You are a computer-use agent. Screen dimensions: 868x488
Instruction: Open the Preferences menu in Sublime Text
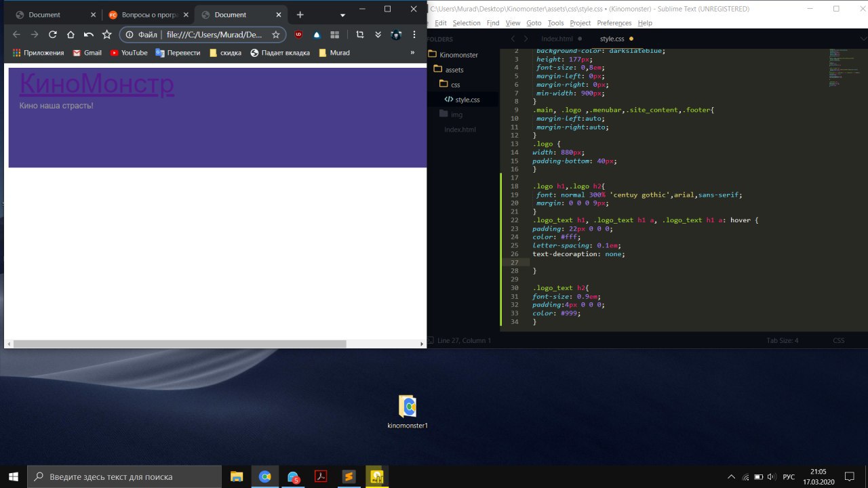point(614,23)
